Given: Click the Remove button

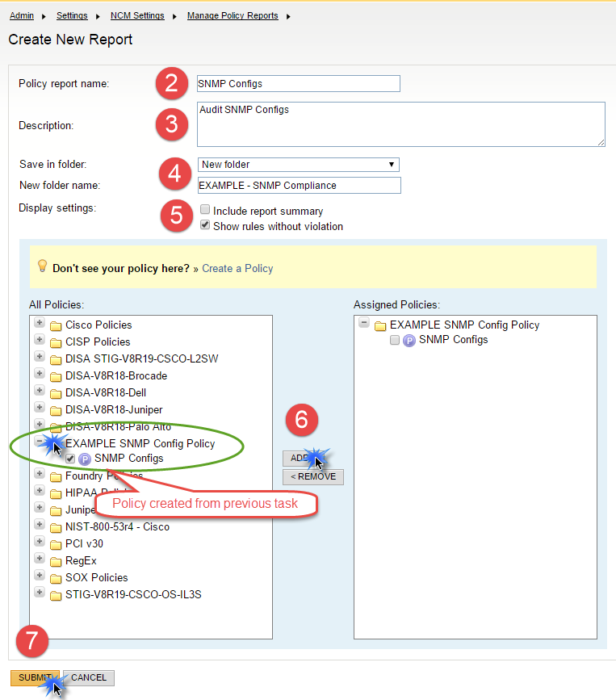Looking at the screenshot, I should pyautogui.click(x=313, y=477).
